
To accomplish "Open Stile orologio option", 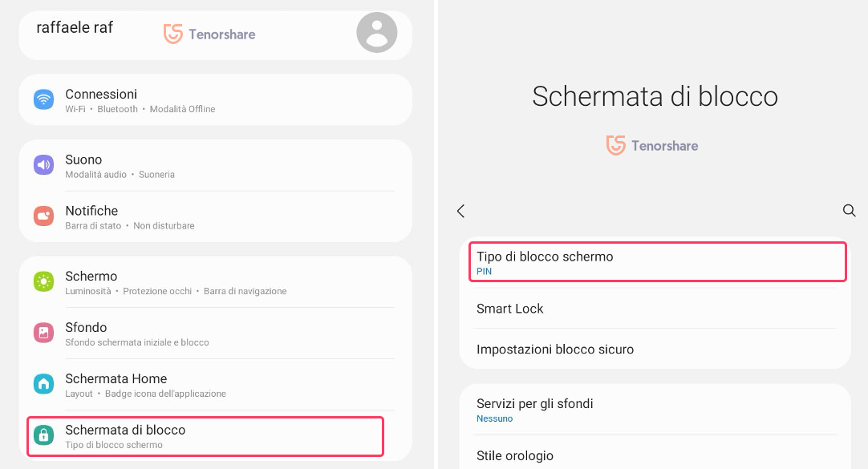I will click(x=515, y=455).
